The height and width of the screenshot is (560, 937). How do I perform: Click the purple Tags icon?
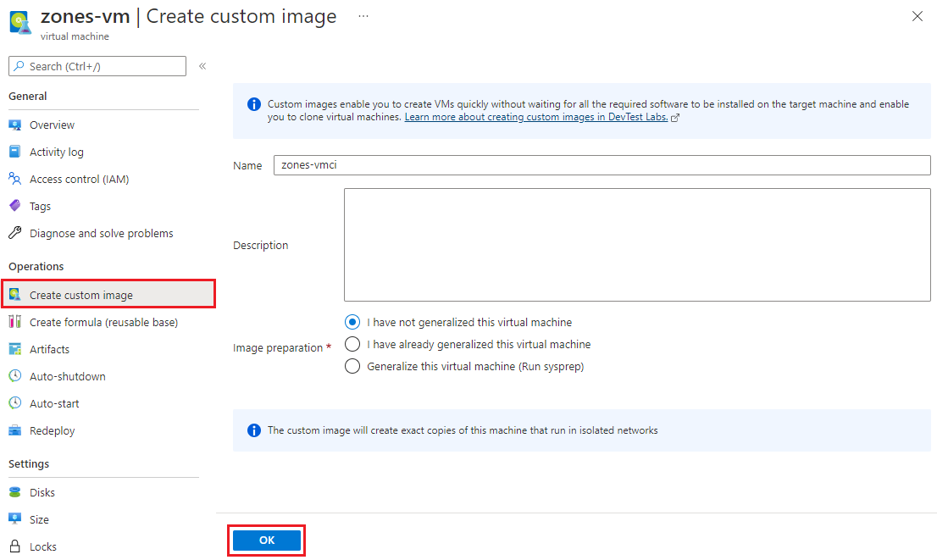[15, 206]
